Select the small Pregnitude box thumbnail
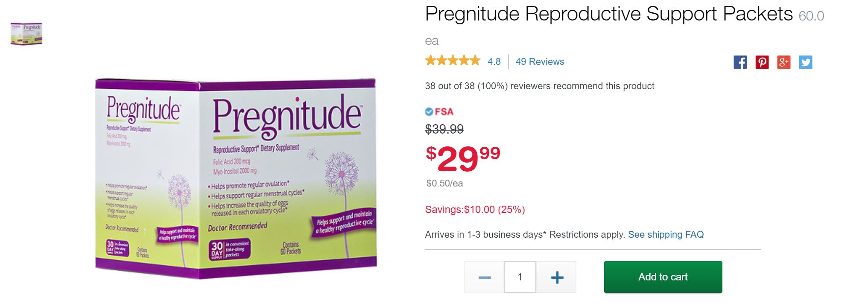 coord(26,34)
